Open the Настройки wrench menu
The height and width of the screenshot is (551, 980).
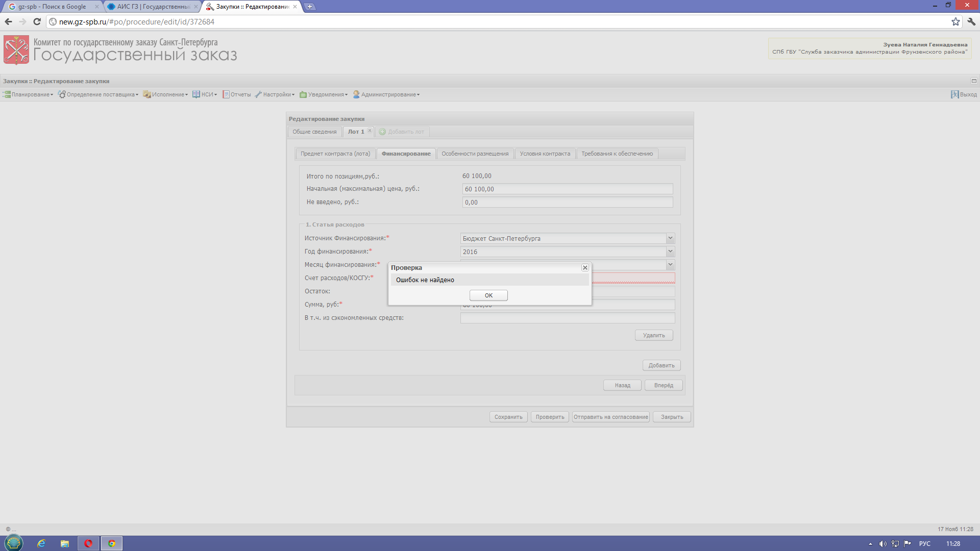275,94
